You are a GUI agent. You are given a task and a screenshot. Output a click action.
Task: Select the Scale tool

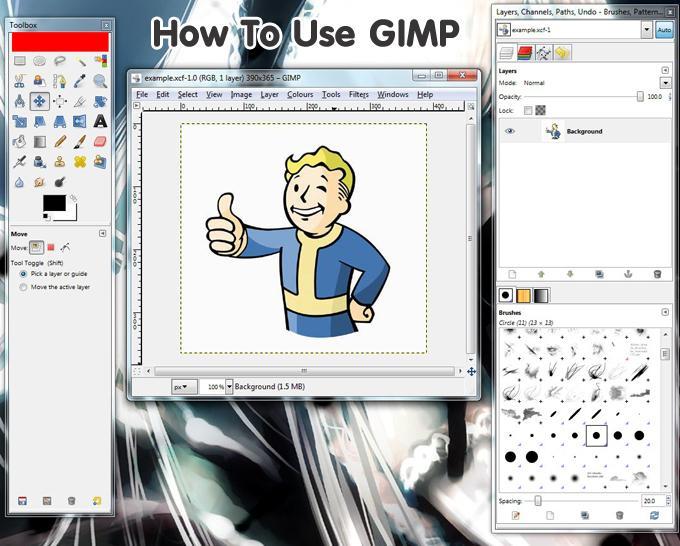(x=20, y=121)
